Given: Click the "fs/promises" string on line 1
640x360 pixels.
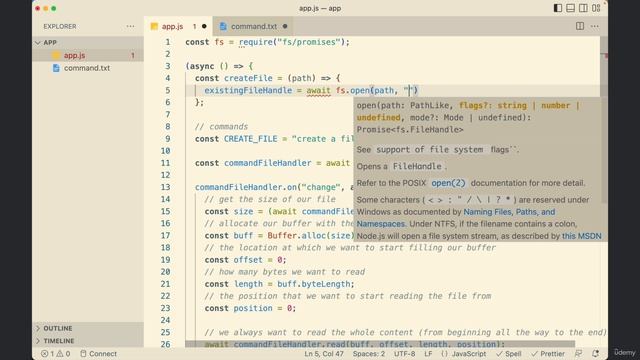Looking at the screenshot, I should (309, 42).
